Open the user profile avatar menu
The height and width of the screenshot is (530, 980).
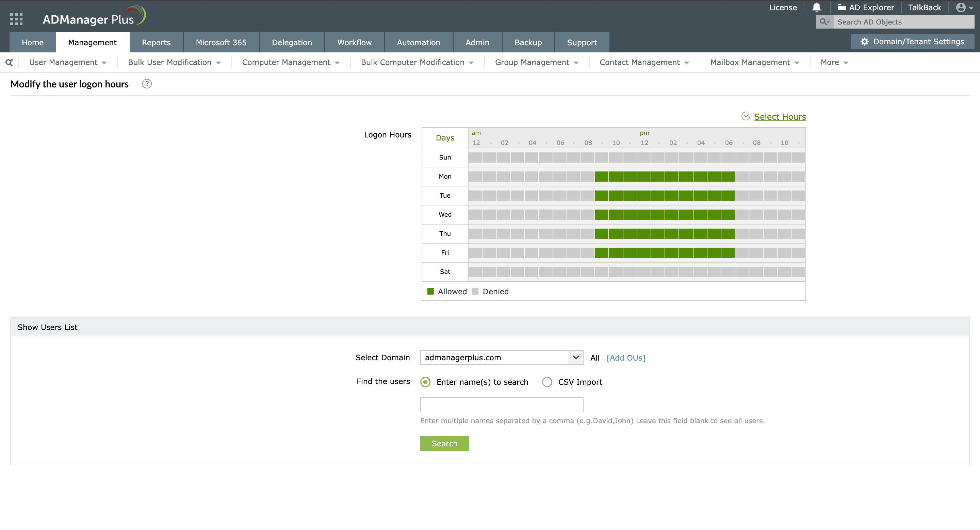[961, 7]
